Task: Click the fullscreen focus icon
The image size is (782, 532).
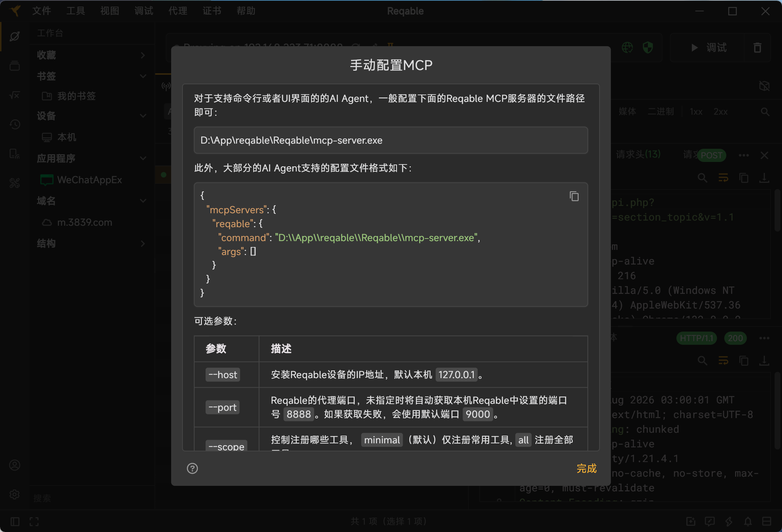Action: click(34, 521)
